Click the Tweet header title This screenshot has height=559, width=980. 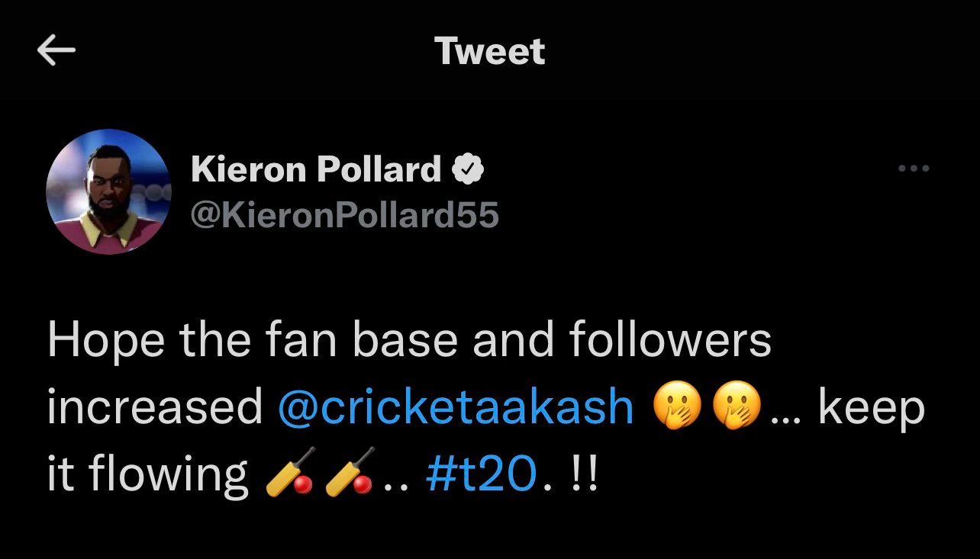[490, 51]
